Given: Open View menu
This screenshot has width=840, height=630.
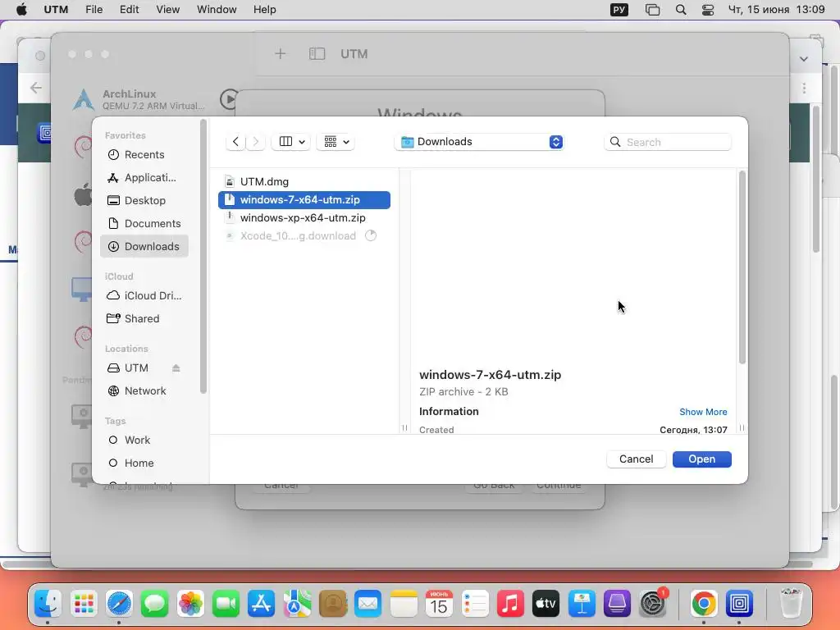Looking at the screenshot, I should tap(167, 10).
